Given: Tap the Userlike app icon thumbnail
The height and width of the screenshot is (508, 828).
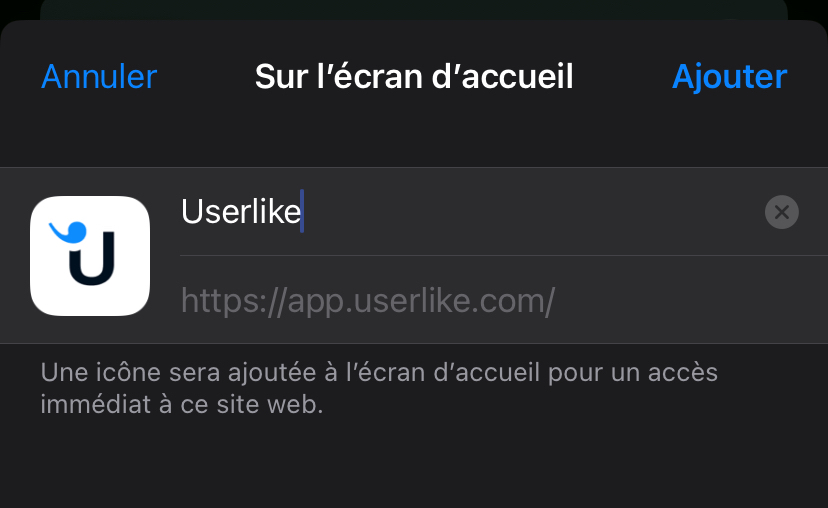Looking at the screenshot, I should point(90,256).
